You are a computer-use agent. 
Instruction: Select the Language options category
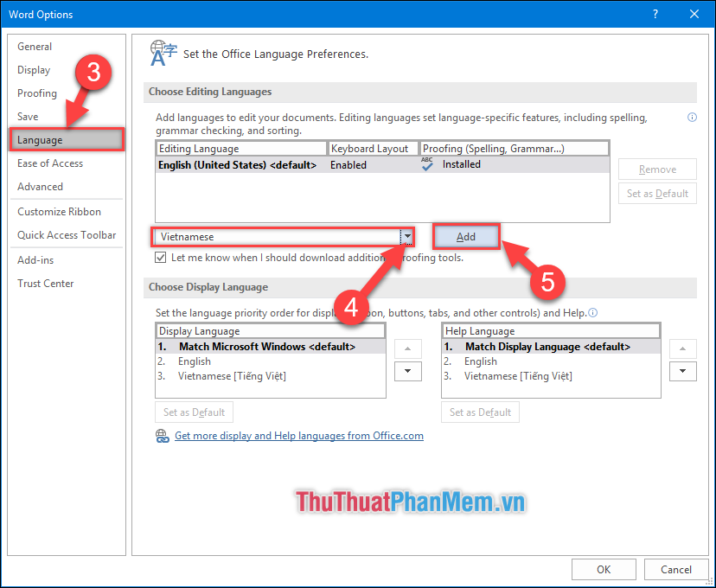click(x=67, y=140)
